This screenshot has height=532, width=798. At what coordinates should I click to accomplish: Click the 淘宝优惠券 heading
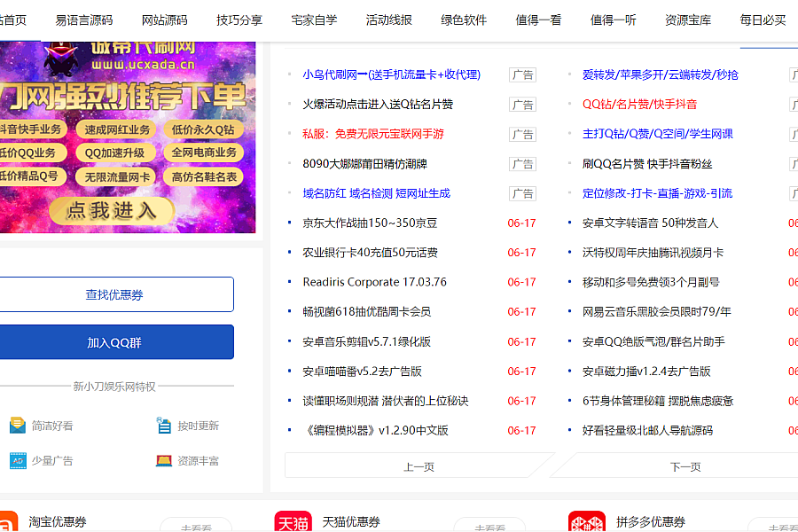tap(58, 521)
